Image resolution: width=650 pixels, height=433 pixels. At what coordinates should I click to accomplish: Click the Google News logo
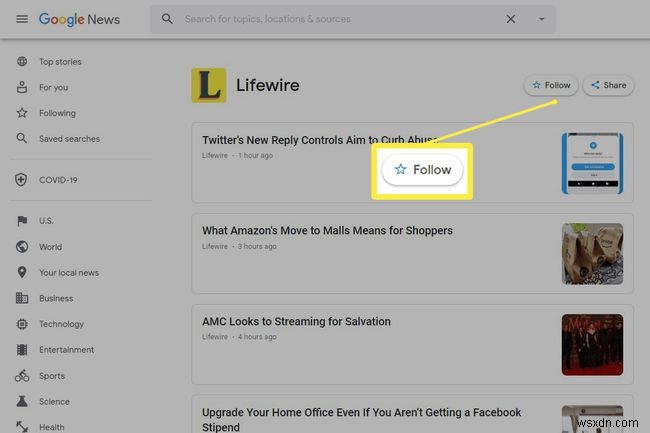(x=79, y=19)
